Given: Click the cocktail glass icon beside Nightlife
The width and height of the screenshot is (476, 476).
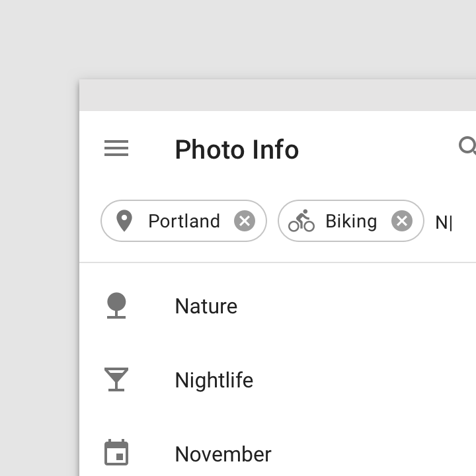Looking at the screenshot, I should (116, 379).
